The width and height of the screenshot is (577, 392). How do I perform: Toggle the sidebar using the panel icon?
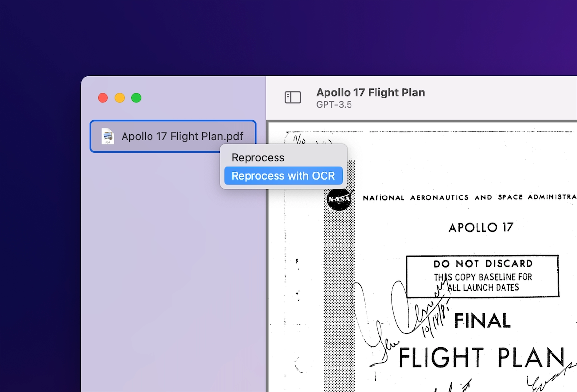[293, 97]
